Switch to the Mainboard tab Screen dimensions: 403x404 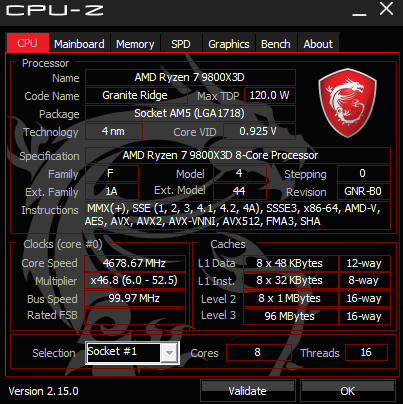pos(79,44)
